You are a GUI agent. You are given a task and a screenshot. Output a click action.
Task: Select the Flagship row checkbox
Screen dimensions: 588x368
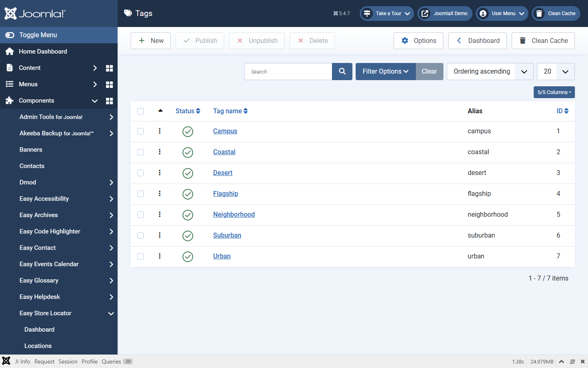point(140,194)
